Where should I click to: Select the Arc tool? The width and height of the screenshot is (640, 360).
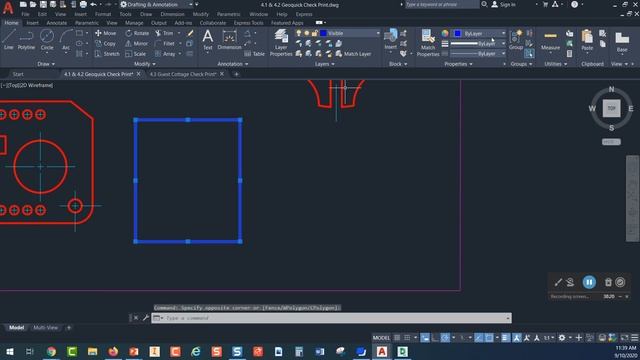[66, 40]
